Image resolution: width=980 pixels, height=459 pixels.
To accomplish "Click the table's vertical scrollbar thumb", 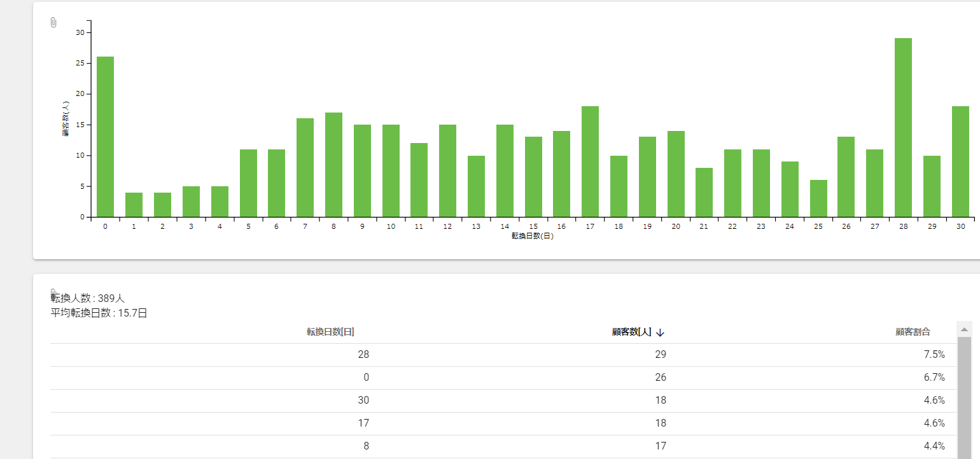I will point(964,394).
